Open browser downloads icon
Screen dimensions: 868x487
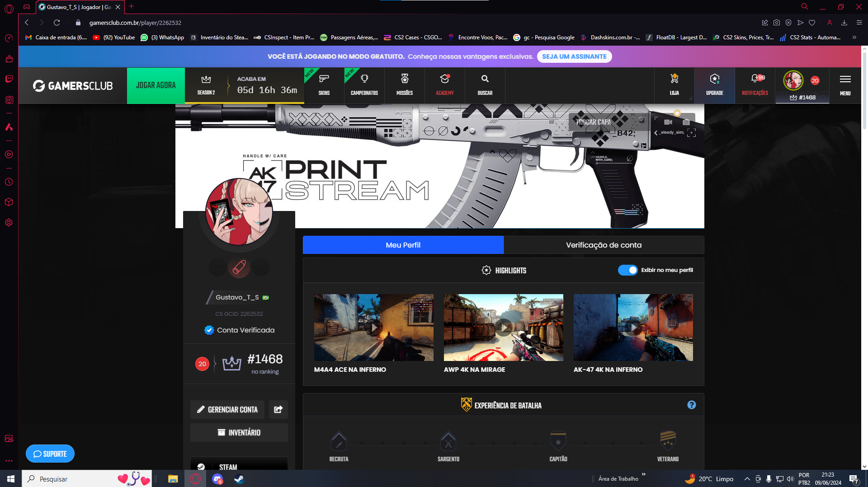point(844,23)
